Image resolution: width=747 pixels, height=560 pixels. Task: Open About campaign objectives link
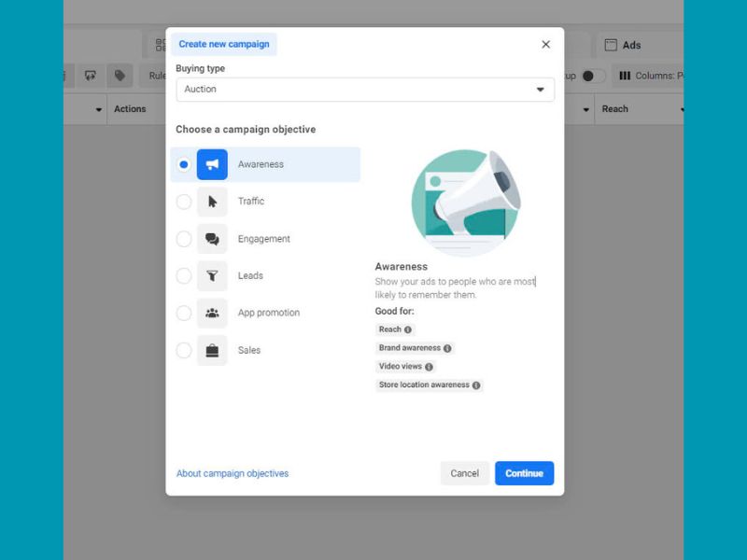click(233, 473)
